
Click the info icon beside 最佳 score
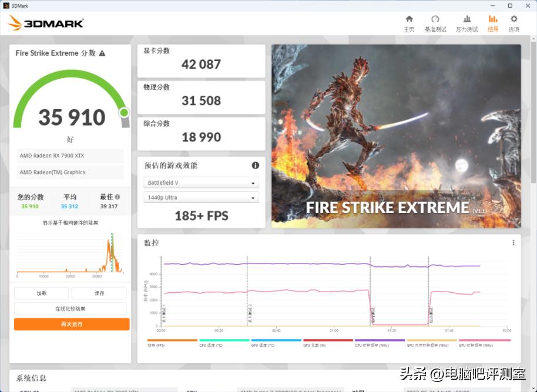[118, 197]
